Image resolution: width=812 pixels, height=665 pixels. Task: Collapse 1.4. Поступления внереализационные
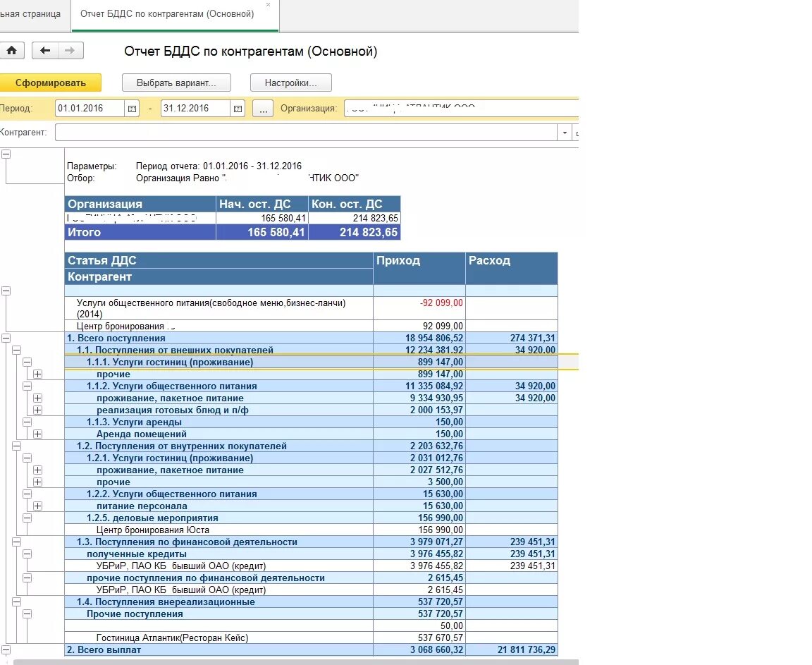pos(17,602)
